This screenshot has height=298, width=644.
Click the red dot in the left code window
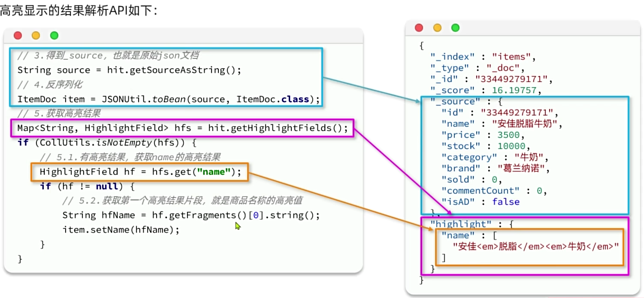18,36
